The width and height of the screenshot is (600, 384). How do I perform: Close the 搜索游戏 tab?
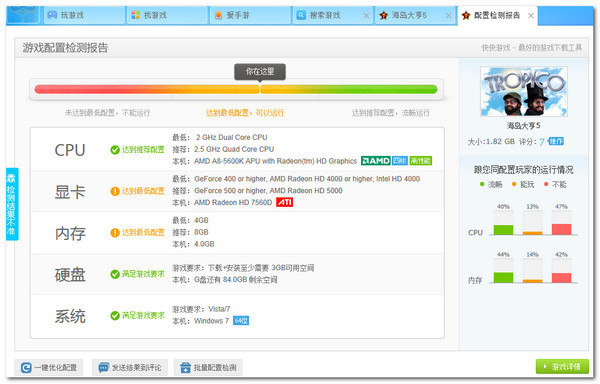coord(366,16)
